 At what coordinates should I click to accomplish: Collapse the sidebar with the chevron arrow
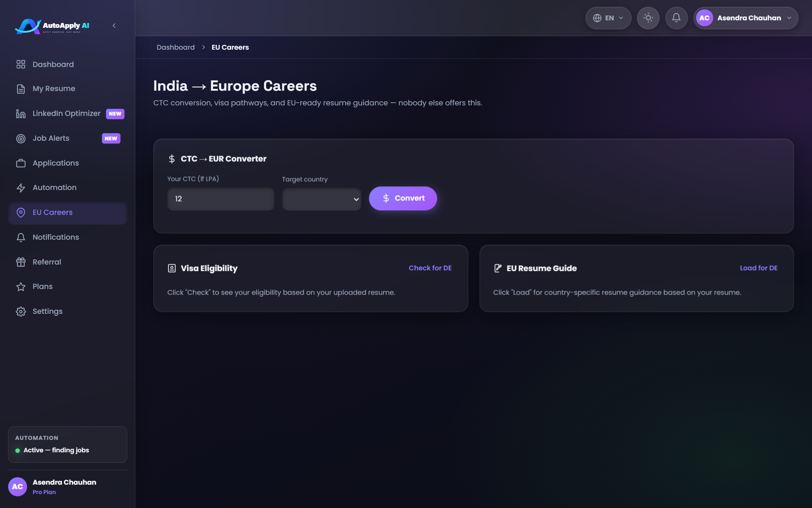(x=114, y=26)
